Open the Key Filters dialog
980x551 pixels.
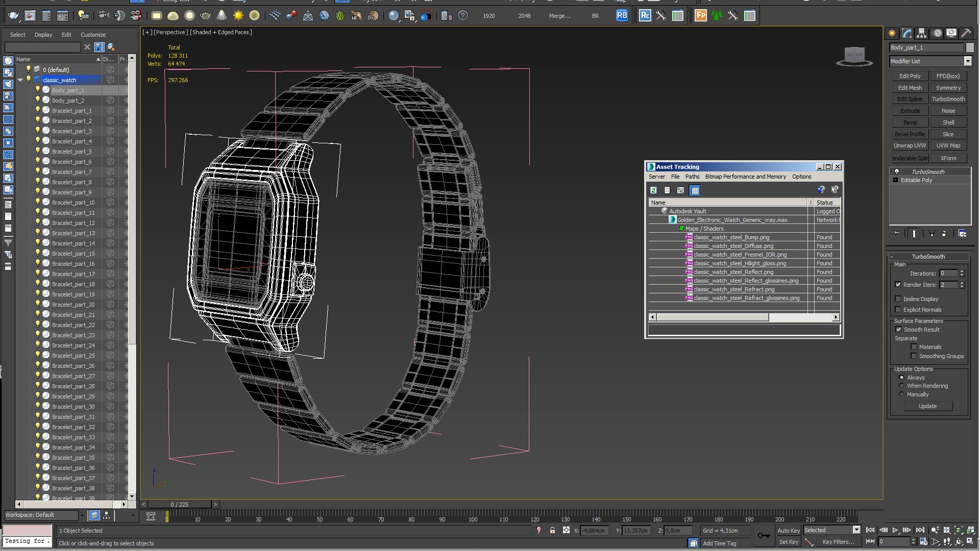tap(838, 542)
